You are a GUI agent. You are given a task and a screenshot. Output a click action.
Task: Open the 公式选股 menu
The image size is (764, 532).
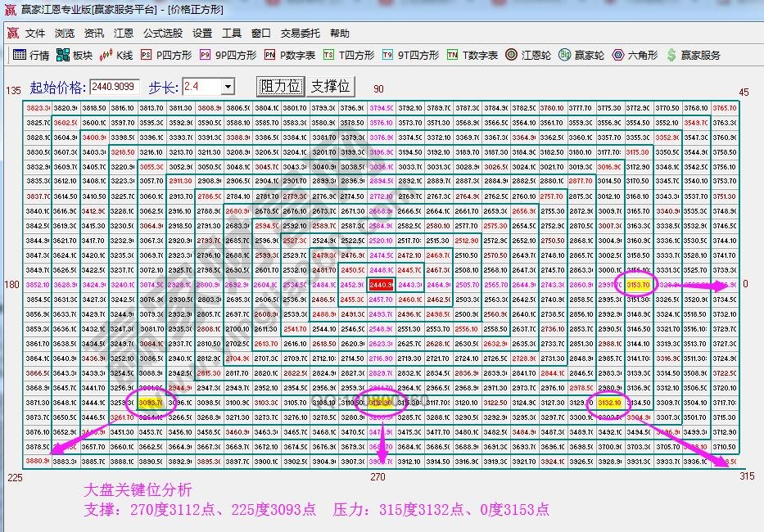pos(164,34)
